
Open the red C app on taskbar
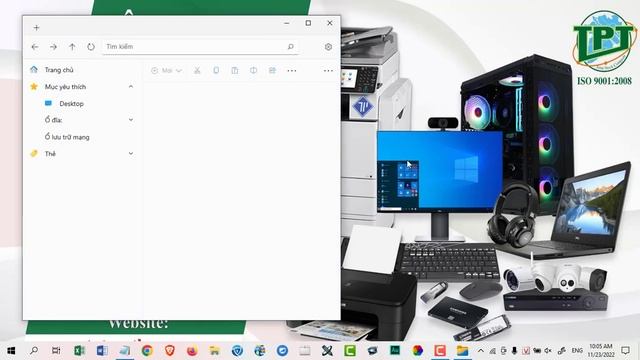(x=440, y=351)
